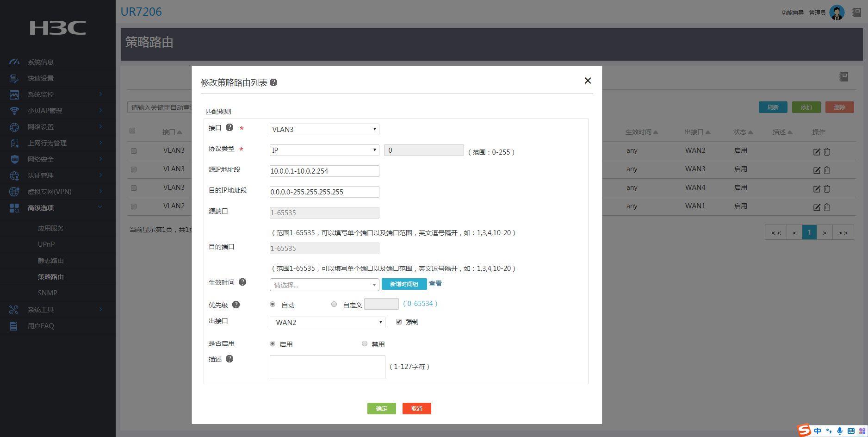
Task: Open the UPnP submenu item
Action: [46, 244]
